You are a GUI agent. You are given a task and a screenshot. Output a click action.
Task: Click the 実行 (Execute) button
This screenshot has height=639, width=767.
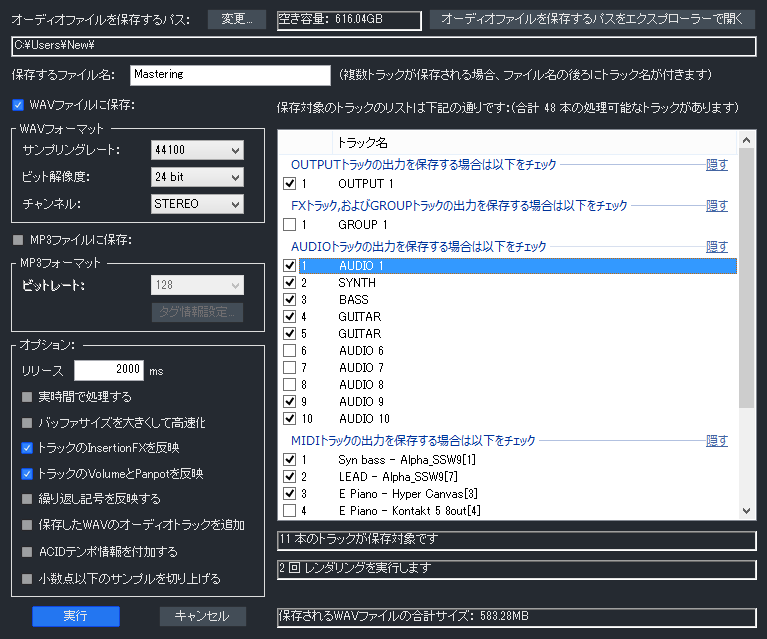(x=75, y=616)
